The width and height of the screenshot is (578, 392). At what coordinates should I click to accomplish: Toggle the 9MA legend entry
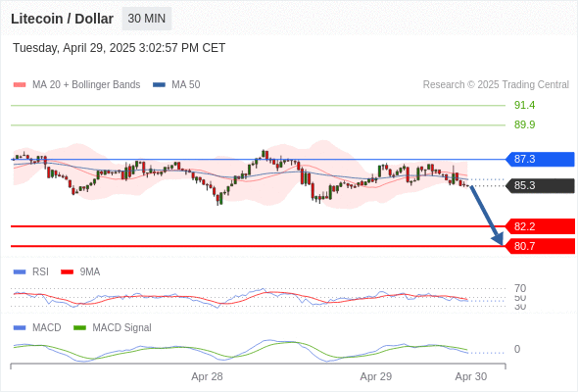click(x=80, y=271)
